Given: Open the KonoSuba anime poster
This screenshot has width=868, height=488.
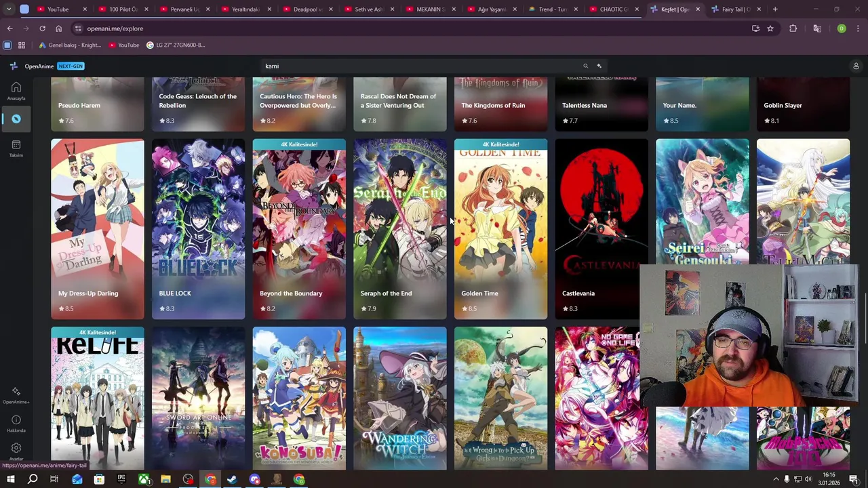Looking at the screenshot, I should point(299,399).
